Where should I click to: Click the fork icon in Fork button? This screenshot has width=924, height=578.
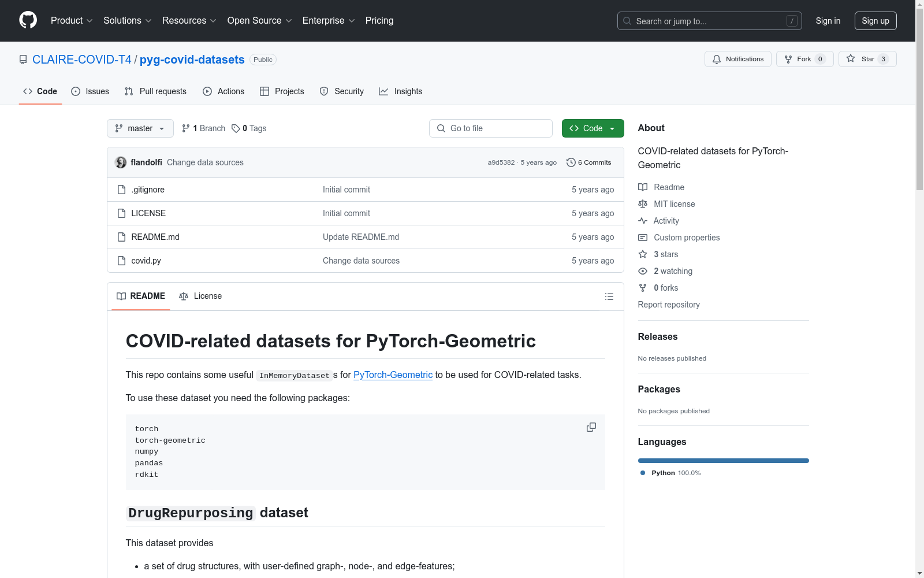[788, 59]
